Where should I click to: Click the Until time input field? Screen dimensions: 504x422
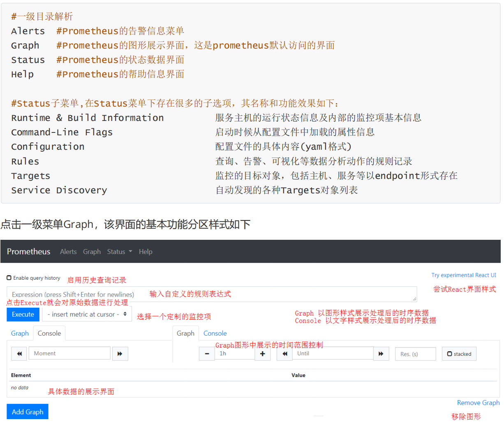pos(333,354)
